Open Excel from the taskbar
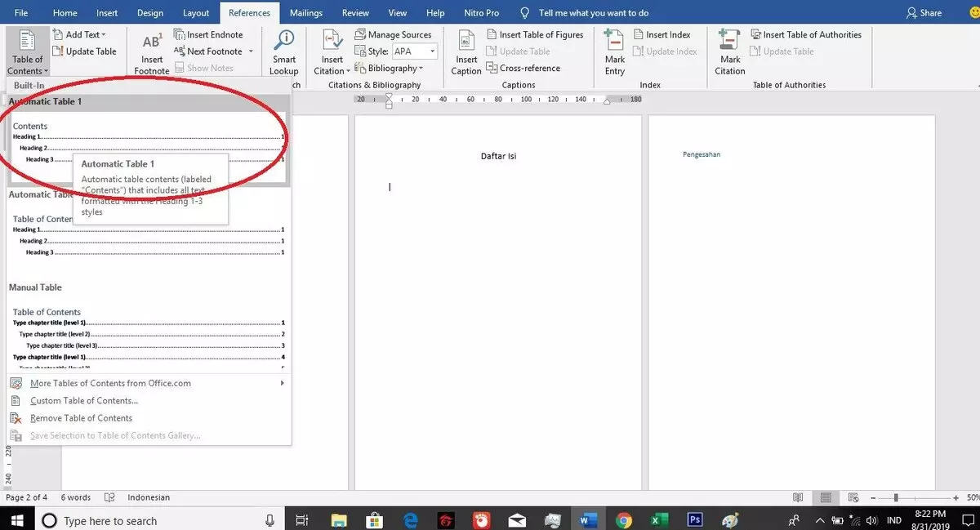 659,520
